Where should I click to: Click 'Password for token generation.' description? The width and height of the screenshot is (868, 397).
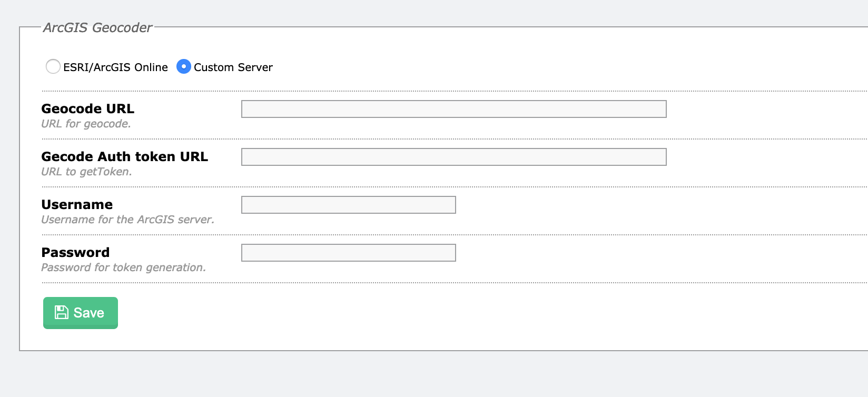124,267
